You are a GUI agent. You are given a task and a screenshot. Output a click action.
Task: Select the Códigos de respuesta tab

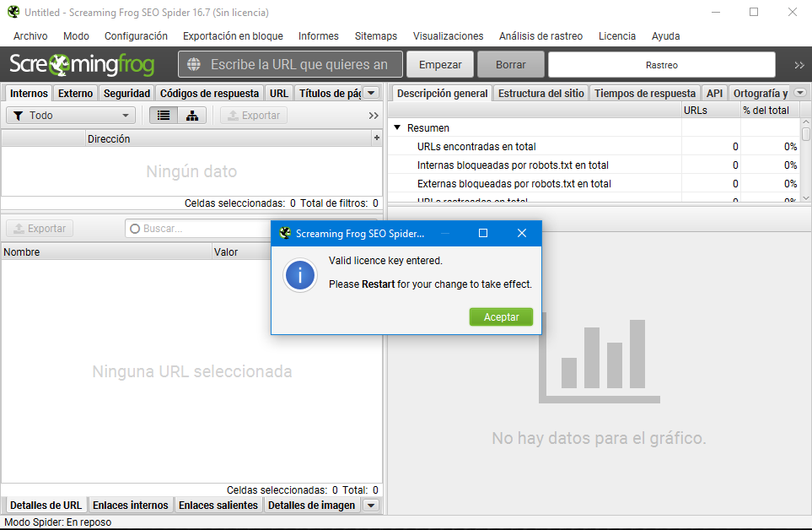[x=209, y=93]
